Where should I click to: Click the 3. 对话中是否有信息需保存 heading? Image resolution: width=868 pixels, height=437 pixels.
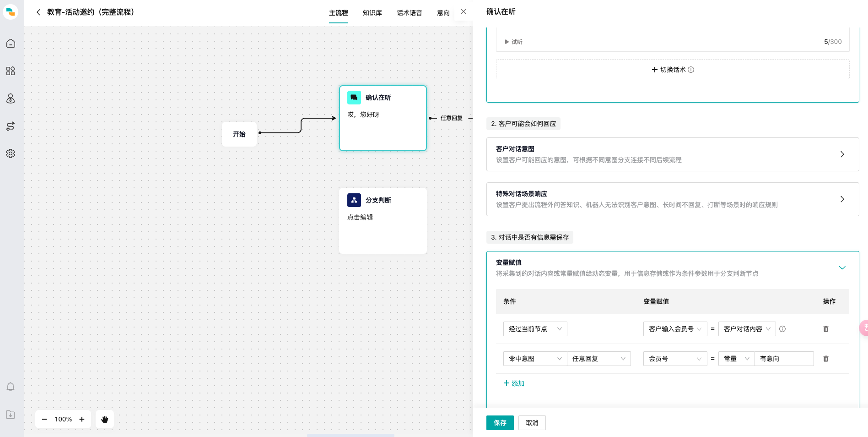pos(530,237)
